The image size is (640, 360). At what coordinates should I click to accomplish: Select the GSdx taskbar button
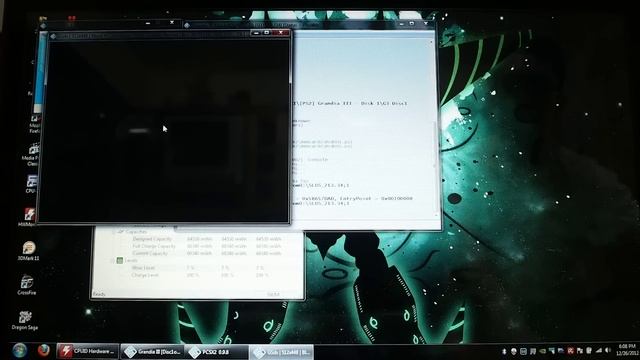click(x=281, y=352)
